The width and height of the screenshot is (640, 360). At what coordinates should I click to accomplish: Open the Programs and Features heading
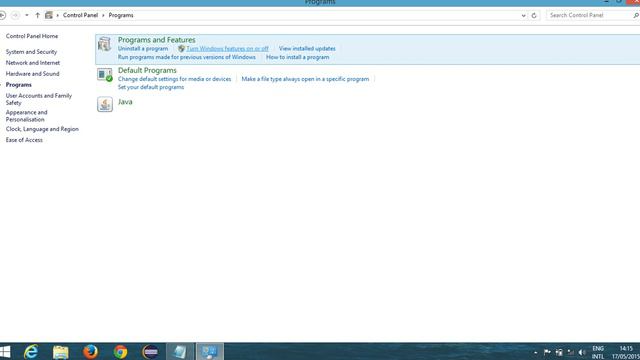pyautogui.click(x=156, y=40)
